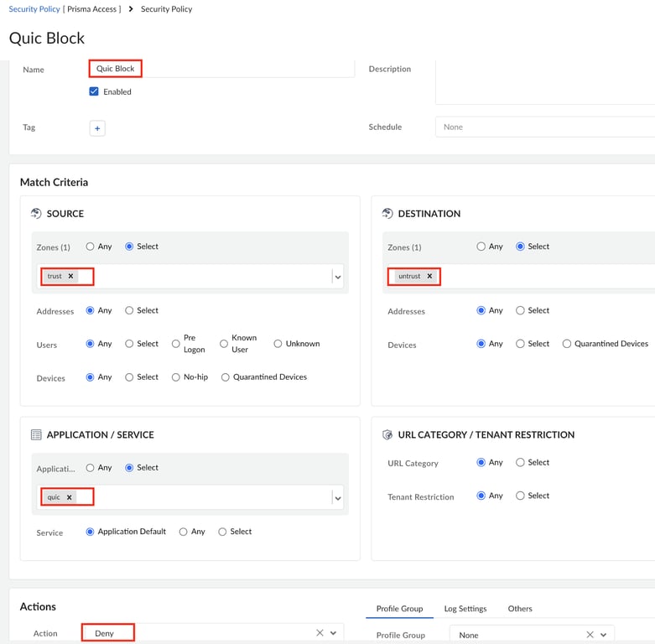The width and height of the screenshot is (655, 644).
Task: Open the Others tab
Action: point(520,609)
